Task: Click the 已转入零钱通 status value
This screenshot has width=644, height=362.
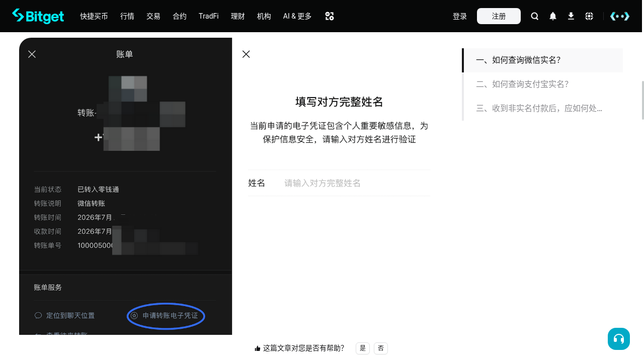Action: [98, 190]
